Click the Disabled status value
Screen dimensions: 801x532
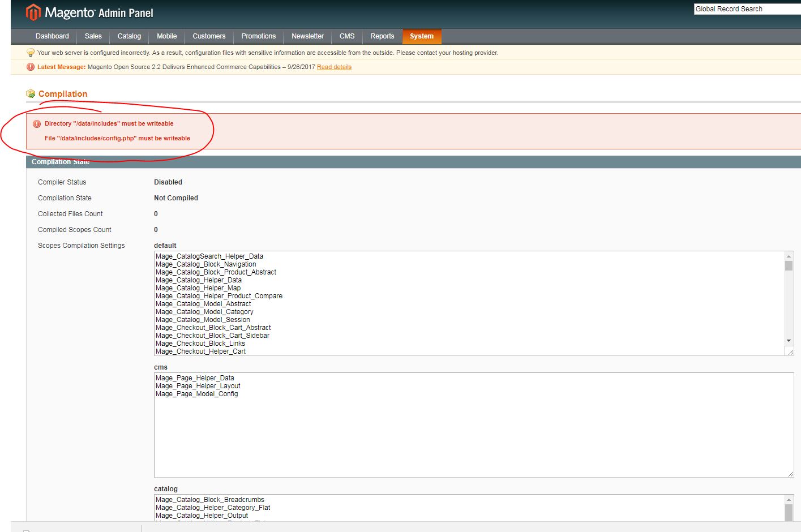168,182
